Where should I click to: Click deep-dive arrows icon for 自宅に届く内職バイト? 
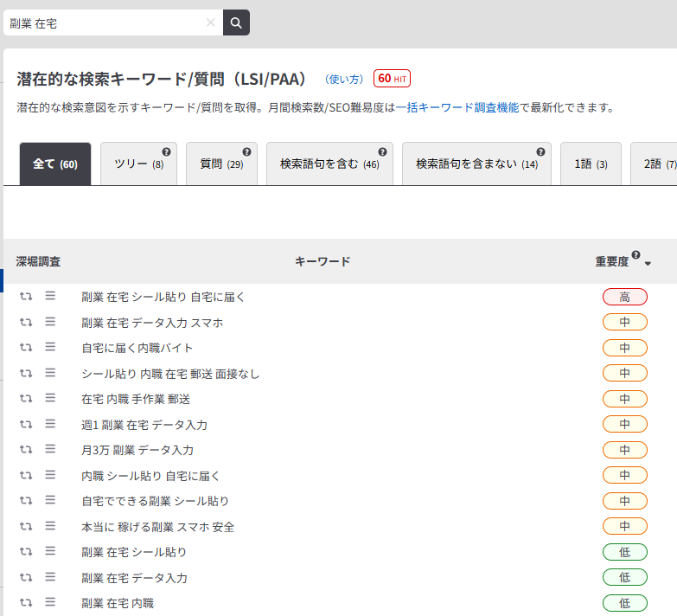[x=25, y=348]
